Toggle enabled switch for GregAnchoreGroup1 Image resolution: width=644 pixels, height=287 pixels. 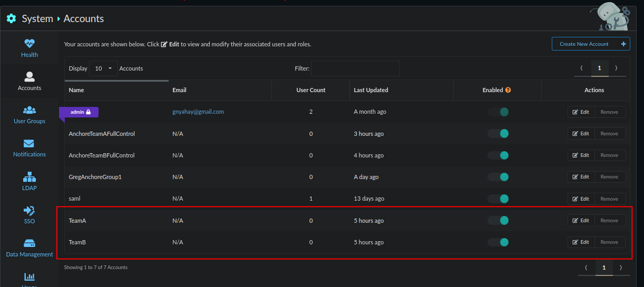(x=498, y=177)
